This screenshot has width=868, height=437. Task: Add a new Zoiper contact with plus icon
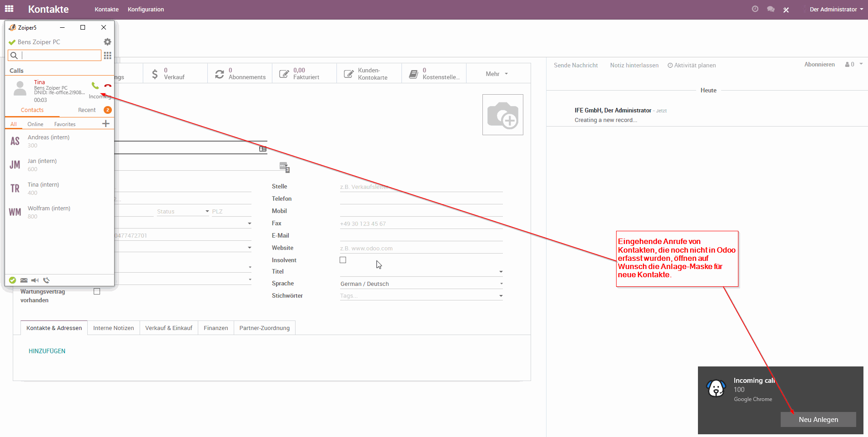coord(106,124)
